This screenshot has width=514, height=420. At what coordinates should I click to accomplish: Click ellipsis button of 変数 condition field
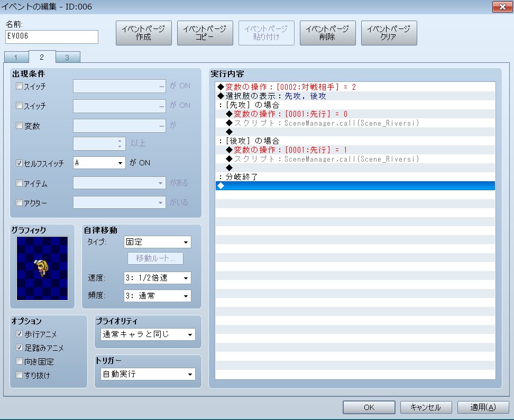(x=161, y=125)
